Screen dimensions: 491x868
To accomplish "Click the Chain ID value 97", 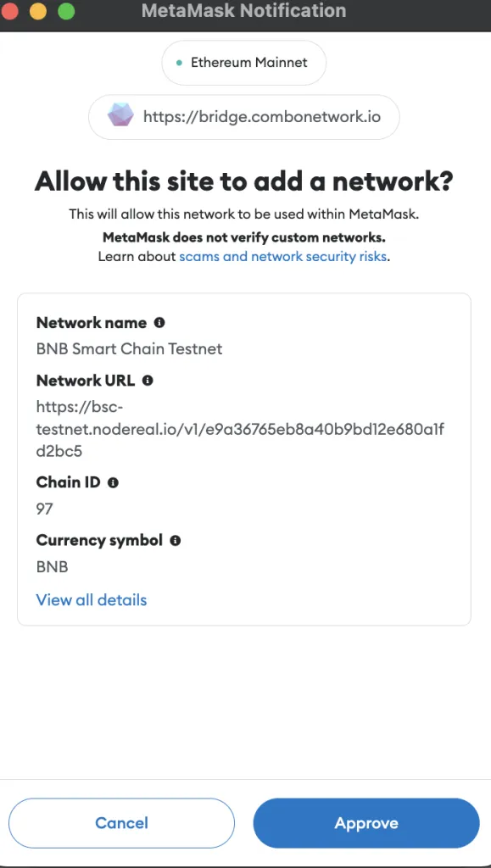I will point(44,509).
